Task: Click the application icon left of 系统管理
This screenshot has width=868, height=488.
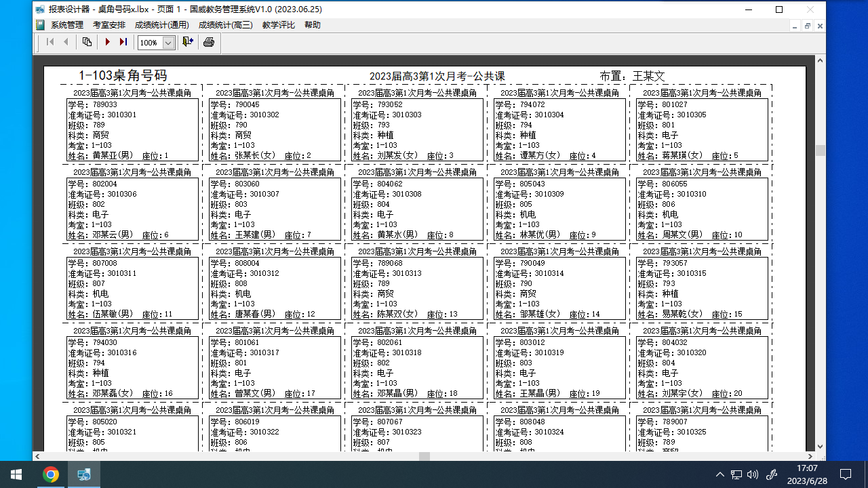Action: (39, 24)
